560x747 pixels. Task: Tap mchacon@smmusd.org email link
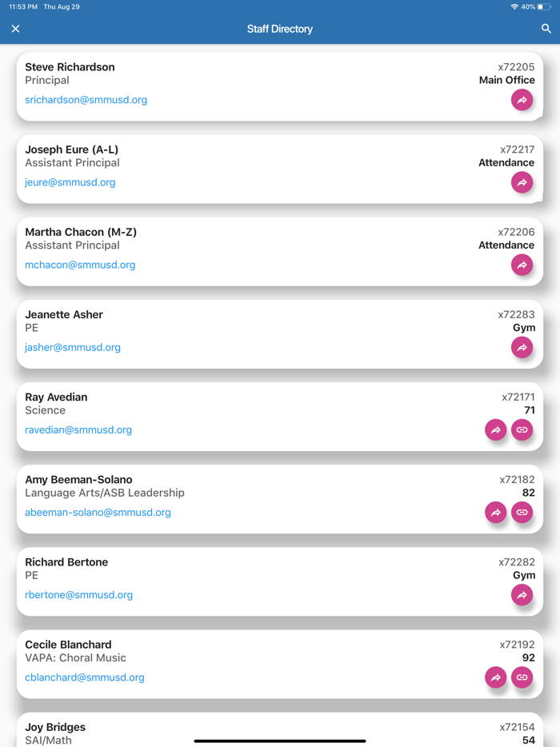point(80,265)
